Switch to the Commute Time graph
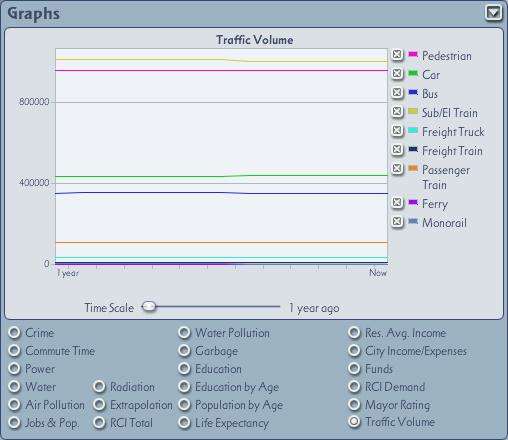 14,351
